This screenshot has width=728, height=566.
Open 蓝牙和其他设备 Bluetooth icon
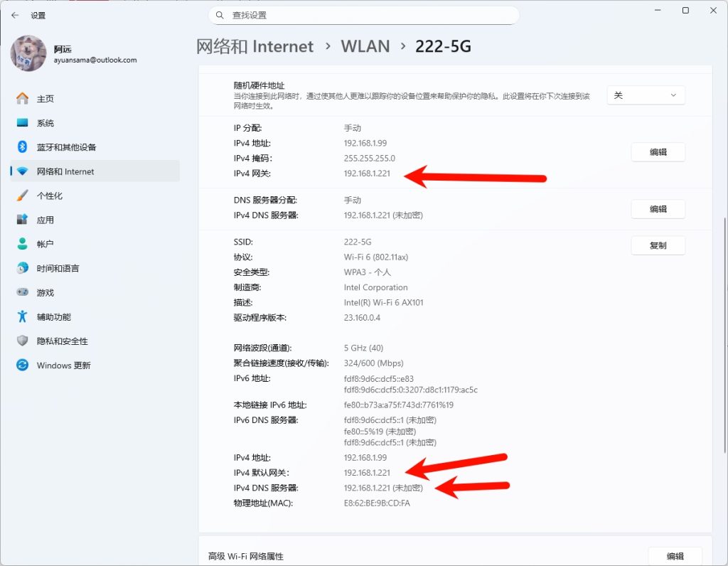23,147
